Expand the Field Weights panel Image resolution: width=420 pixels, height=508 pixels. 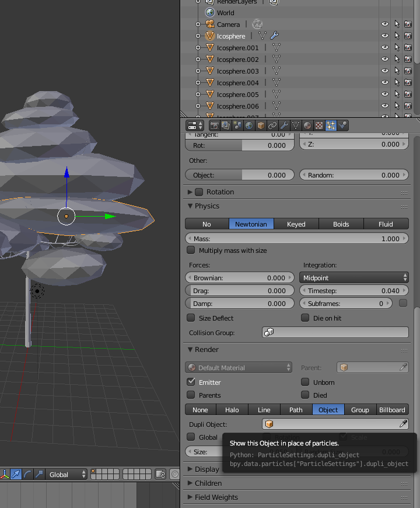[190, 497]
